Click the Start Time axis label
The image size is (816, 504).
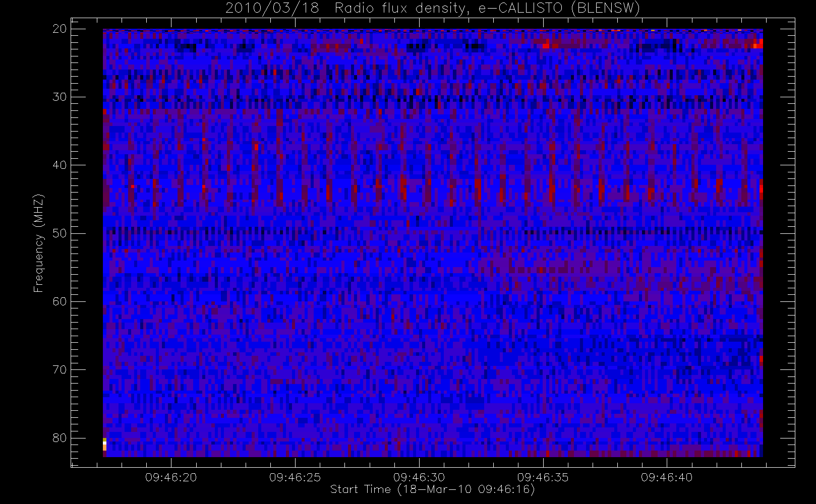tap(432, 489)
